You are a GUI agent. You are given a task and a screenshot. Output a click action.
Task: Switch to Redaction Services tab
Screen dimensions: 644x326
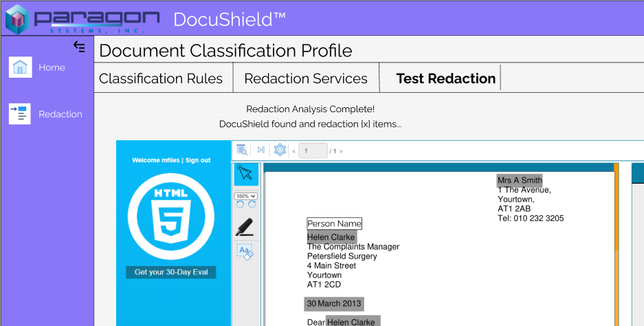pos(306,78)
